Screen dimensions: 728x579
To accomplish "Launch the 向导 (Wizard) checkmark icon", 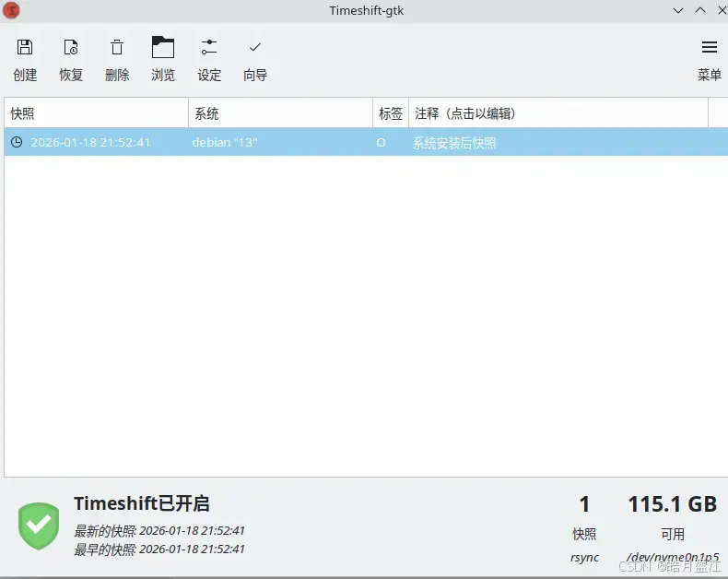I will [x=255, y=47].
